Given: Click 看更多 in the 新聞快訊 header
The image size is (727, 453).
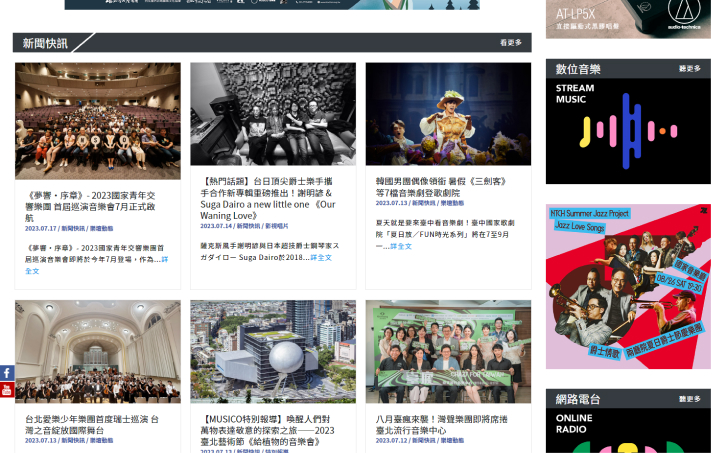Looking at the screenshot, I should (510, 43).
